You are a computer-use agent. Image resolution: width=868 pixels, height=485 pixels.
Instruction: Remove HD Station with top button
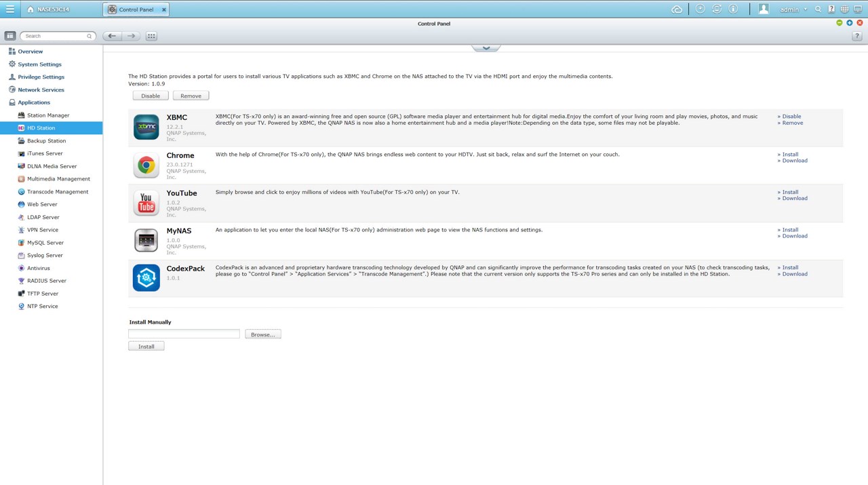click(x=191, y=96)
